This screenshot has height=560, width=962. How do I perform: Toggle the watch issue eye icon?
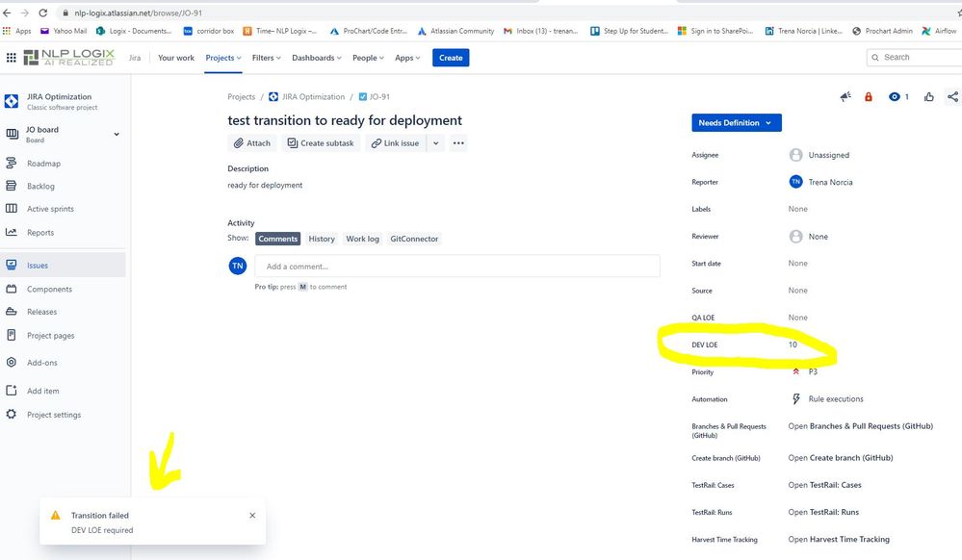[895, 97]
